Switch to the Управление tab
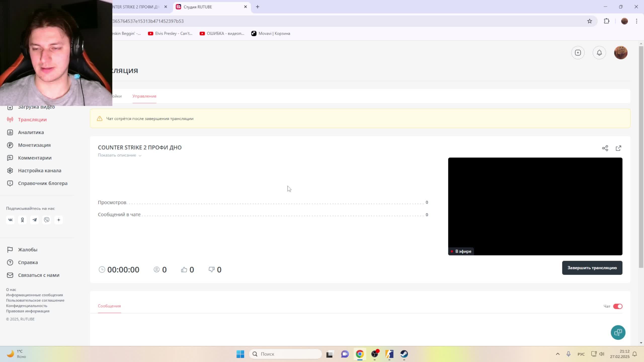This screenshot has width=644, height=362. [144, 96]
